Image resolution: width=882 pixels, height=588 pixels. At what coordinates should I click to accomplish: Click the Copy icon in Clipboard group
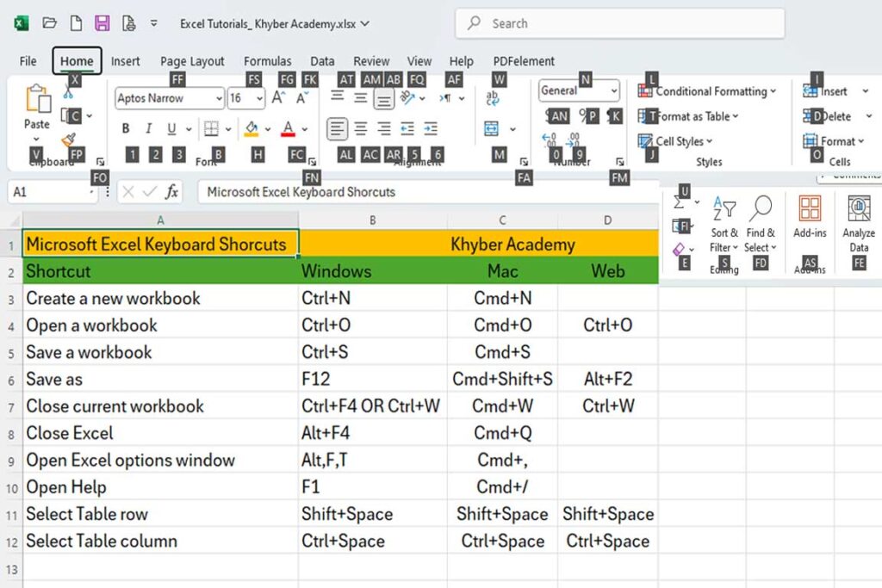click(x=67, y=116)
